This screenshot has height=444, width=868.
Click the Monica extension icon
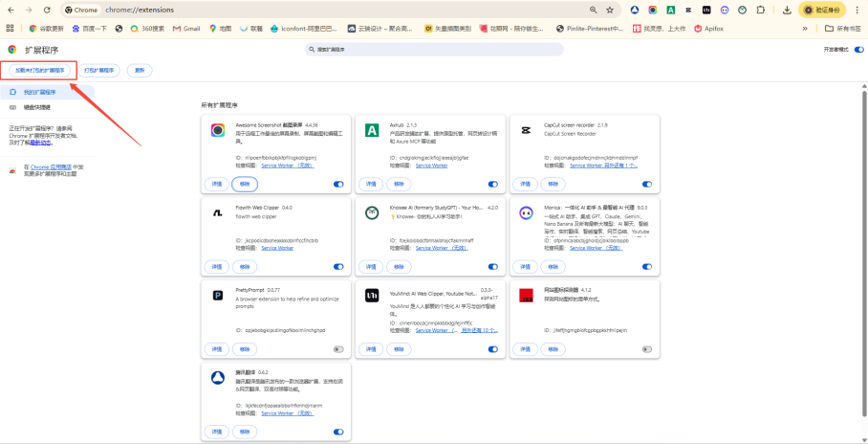click(525, 212)
